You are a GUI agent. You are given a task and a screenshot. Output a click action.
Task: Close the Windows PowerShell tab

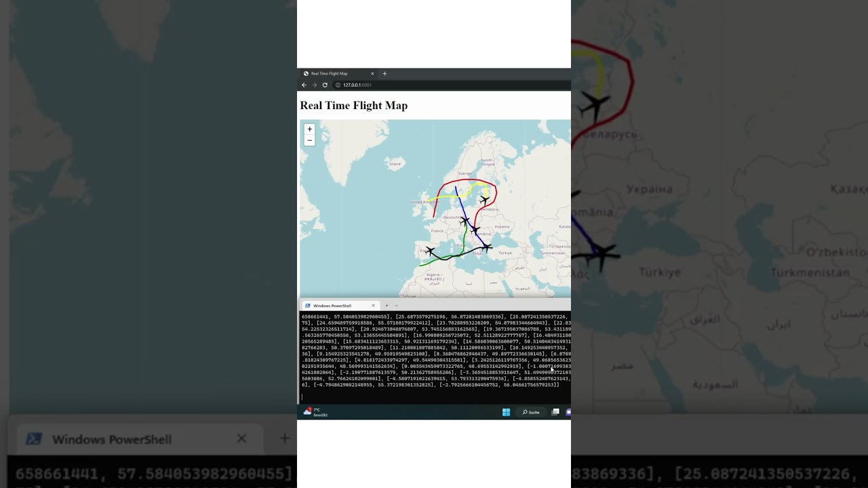[373, 306]
